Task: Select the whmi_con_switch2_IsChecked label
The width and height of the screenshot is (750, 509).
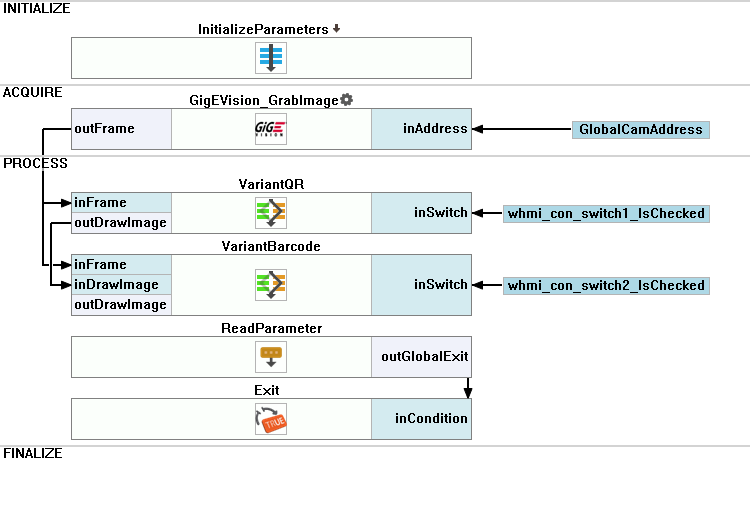Action: point(606,285)
